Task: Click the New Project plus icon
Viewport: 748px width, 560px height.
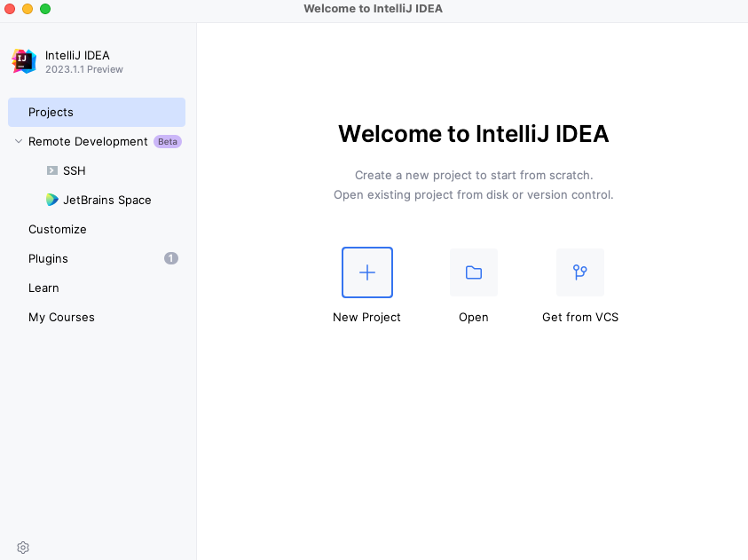Action: 366,272
